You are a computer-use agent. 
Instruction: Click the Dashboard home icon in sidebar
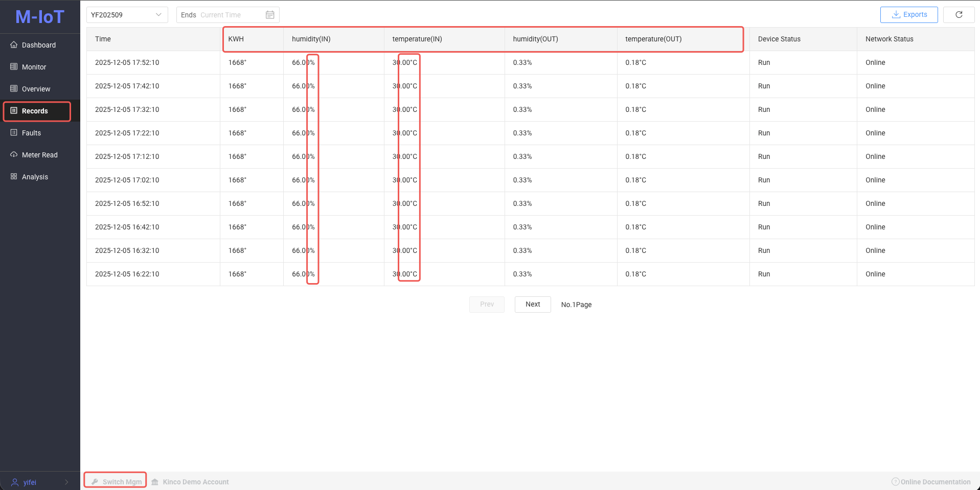tap(14, 45)
